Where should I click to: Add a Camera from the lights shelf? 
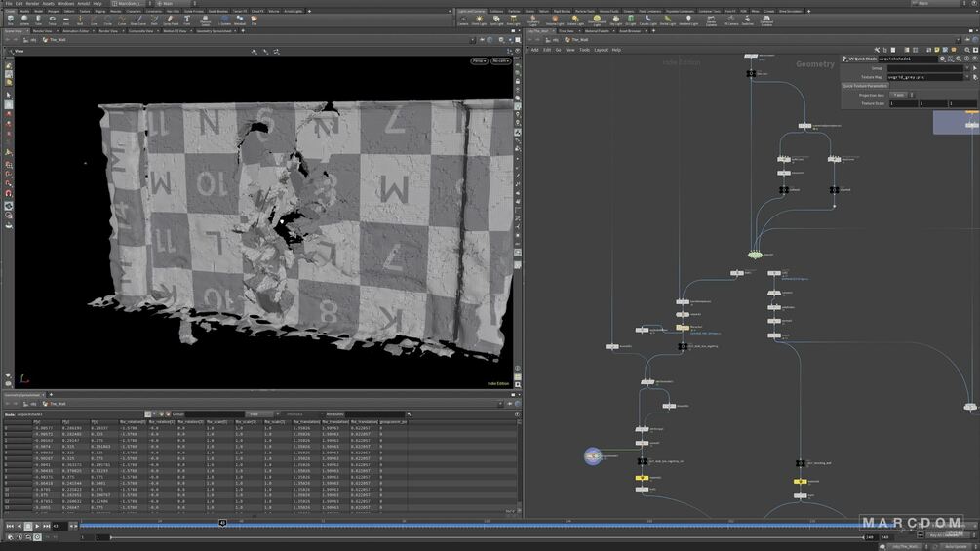pos(463,20)
